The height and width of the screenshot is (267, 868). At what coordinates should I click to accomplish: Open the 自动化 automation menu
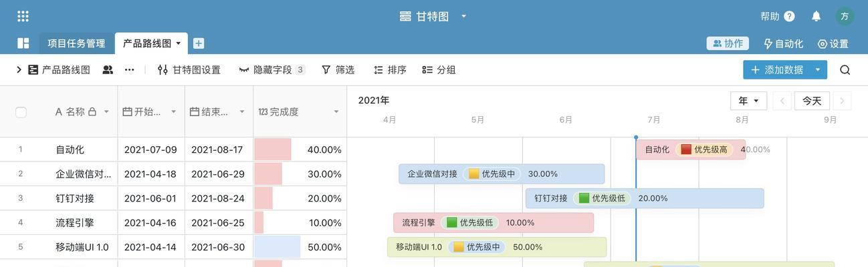click(783, 43)
